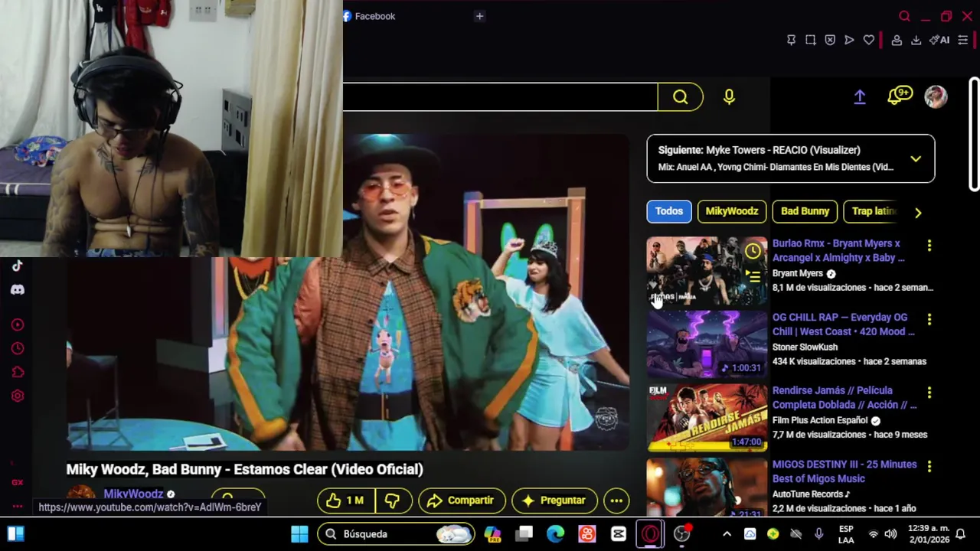Bookmark page with the heart icon
Screen dimensions: 980x551
(x=868, y=40)
